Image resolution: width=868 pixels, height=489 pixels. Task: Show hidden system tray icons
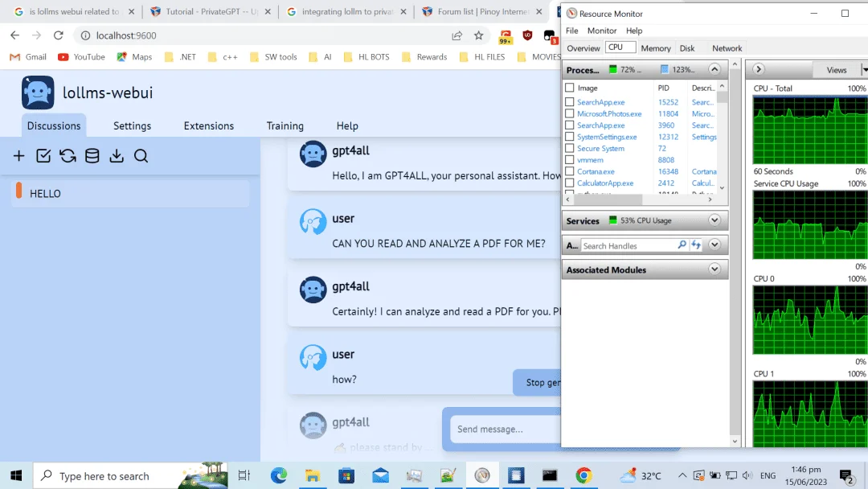click(x=682, y=475)
